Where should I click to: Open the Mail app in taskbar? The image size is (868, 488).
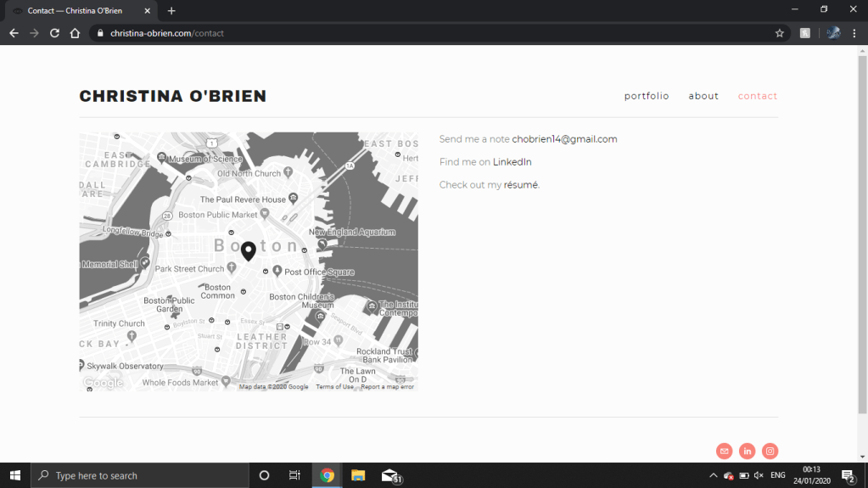[390, 475]
